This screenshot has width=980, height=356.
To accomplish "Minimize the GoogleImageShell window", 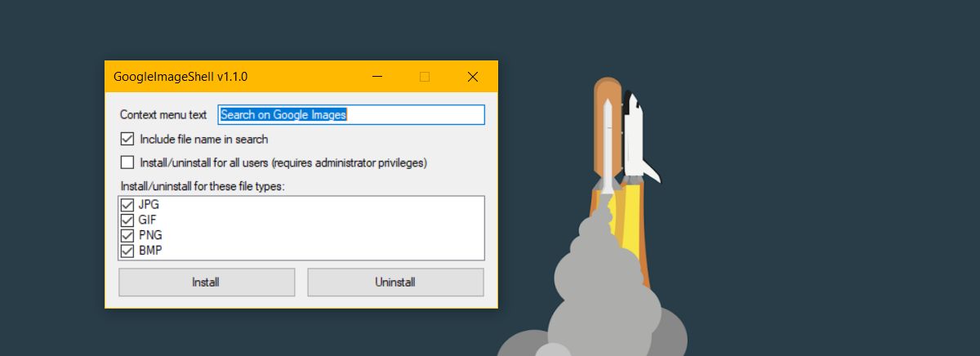I will (x=377, y=77).
